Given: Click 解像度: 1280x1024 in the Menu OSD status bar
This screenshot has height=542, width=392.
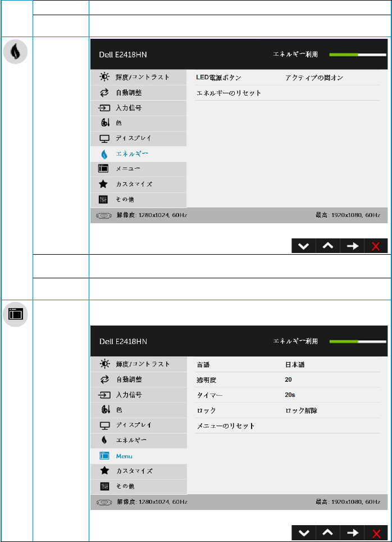Looking at the screenshot, I should (152, 502).
